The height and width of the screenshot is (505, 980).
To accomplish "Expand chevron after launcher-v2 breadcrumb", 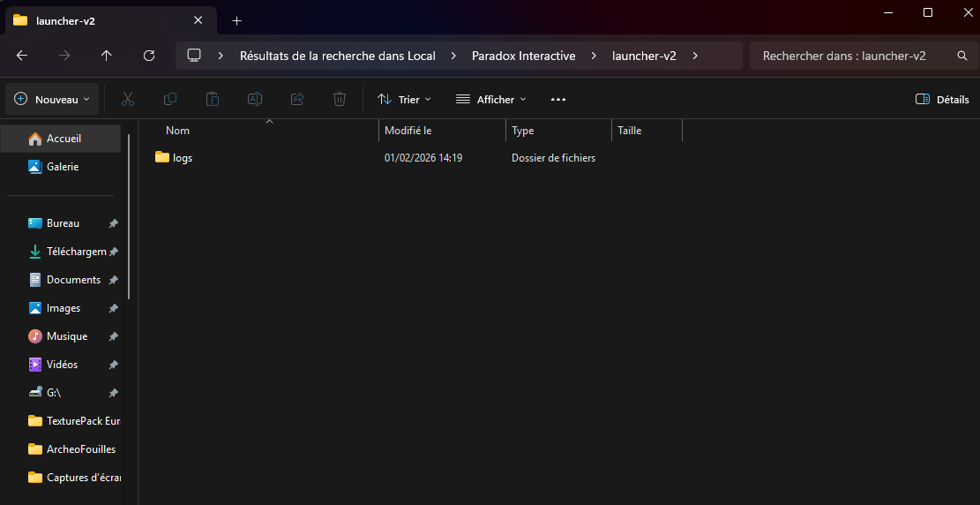I will point(695,56).
